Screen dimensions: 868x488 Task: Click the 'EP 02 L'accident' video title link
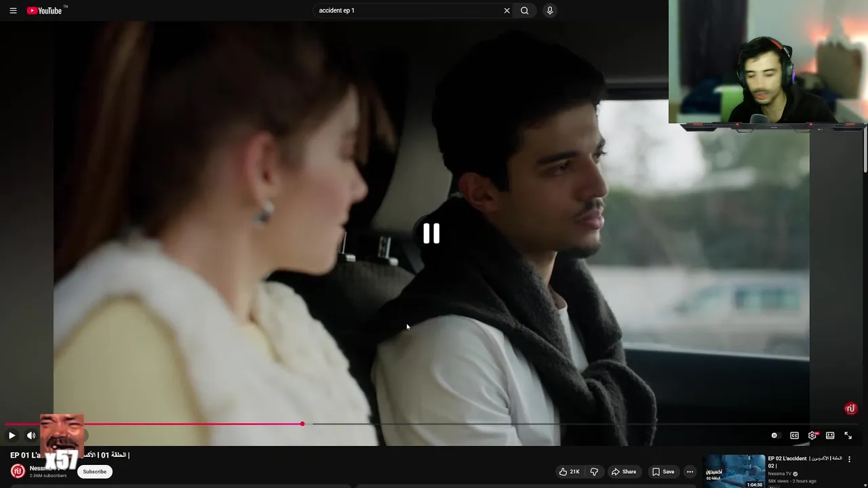pos(805,462)
